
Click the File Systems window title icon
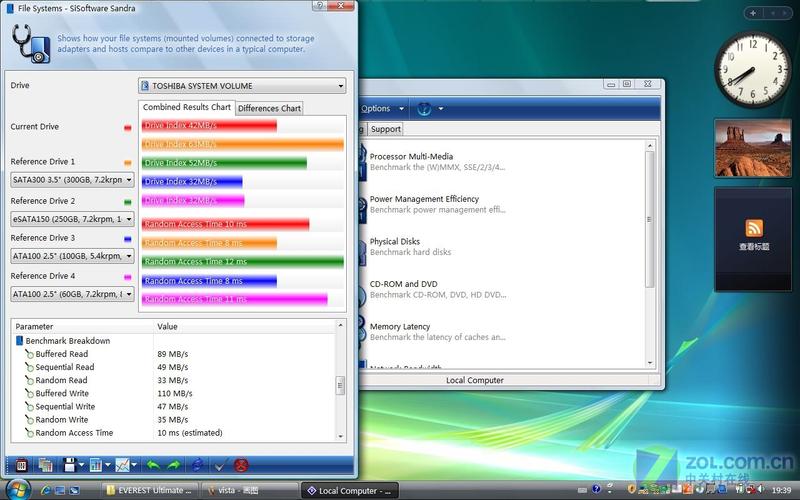click(x=10, y=8)
